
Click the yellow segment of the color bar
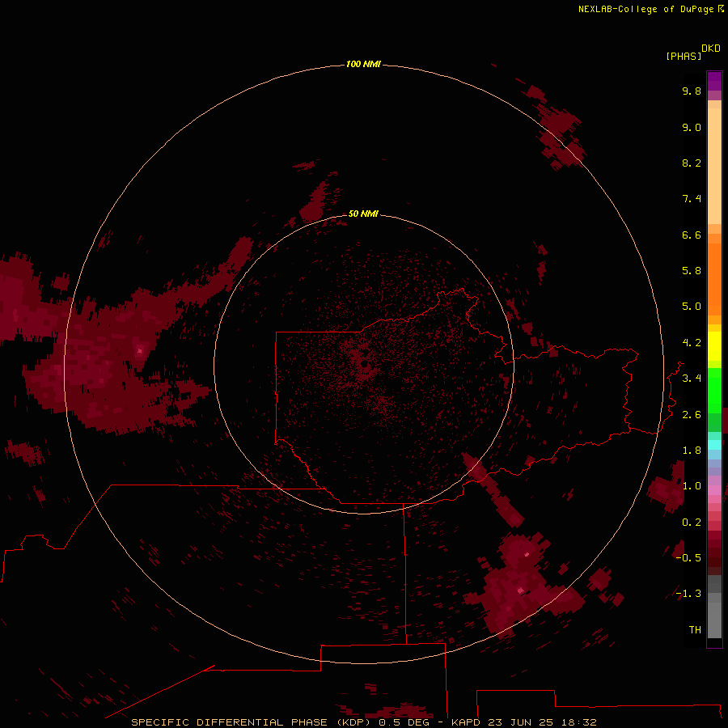point(714,346)
